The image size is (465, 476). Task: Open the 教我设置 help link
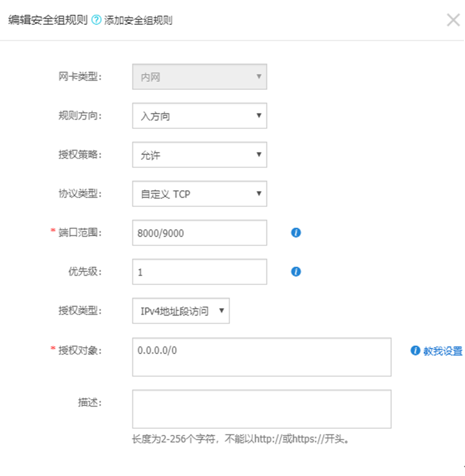pos(442,351)
